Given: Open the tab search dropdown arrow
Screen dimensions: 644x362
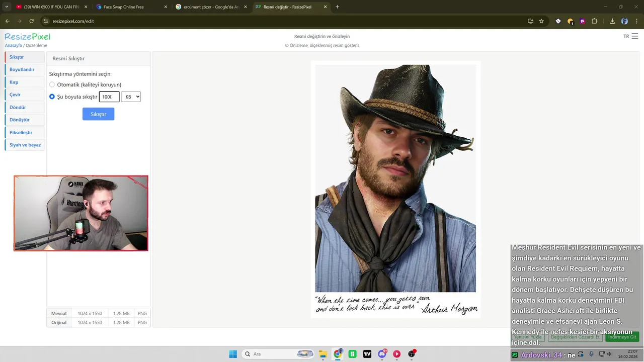Looking at the screenshot, I should (7, 7).
